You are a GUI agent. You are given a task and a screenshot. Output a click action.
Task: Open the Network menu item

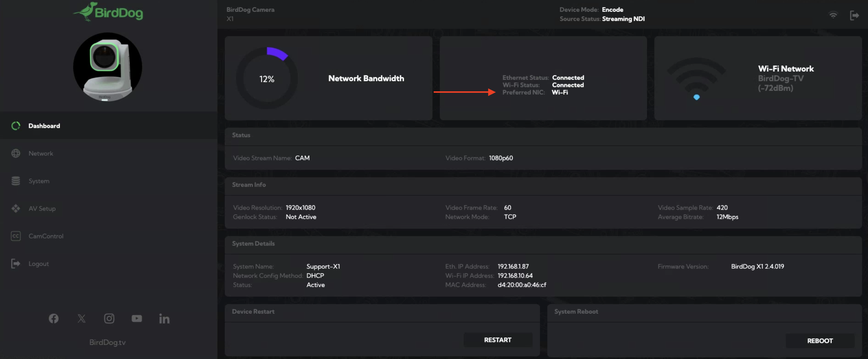pos(41,153)
